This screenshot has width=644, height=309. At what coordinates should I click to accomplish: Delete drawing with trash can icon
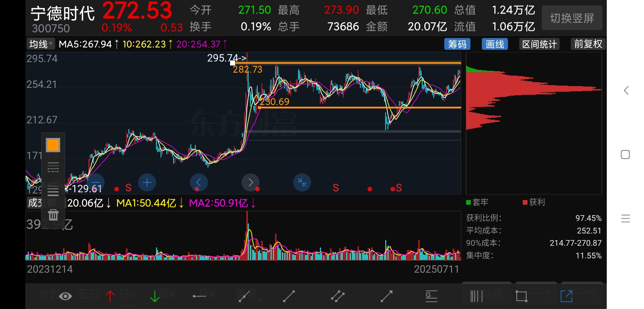pos(53,215)
